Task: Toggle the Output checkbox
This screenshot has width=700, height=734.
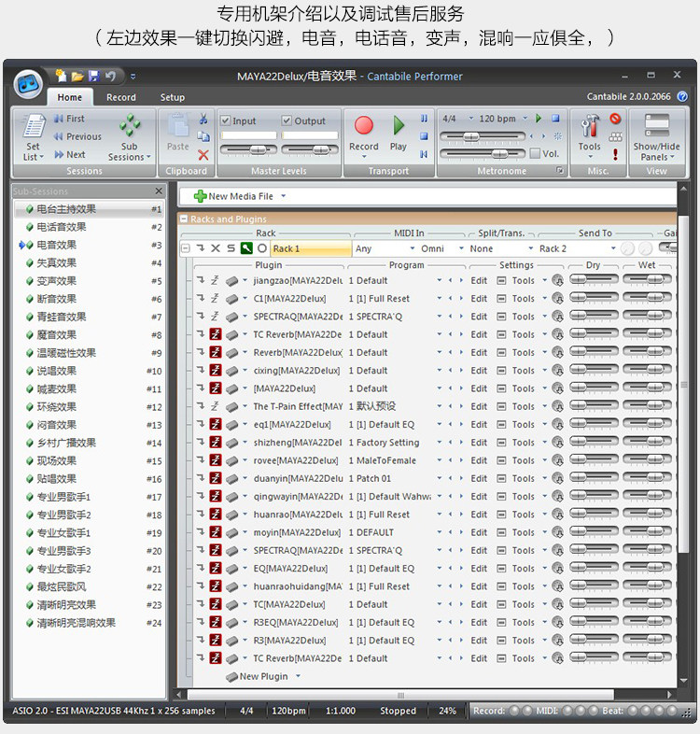Action: 287,120
